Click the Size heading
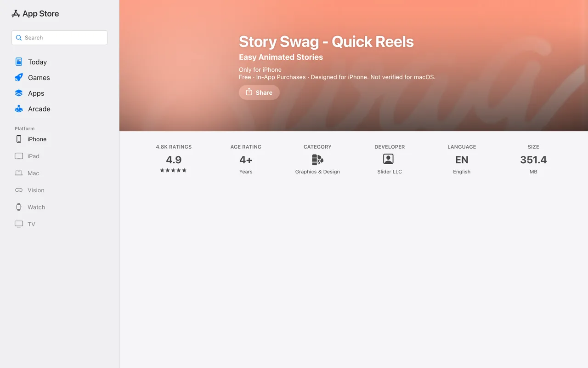This screenshot has width=588, height=368. coord(533,147)
